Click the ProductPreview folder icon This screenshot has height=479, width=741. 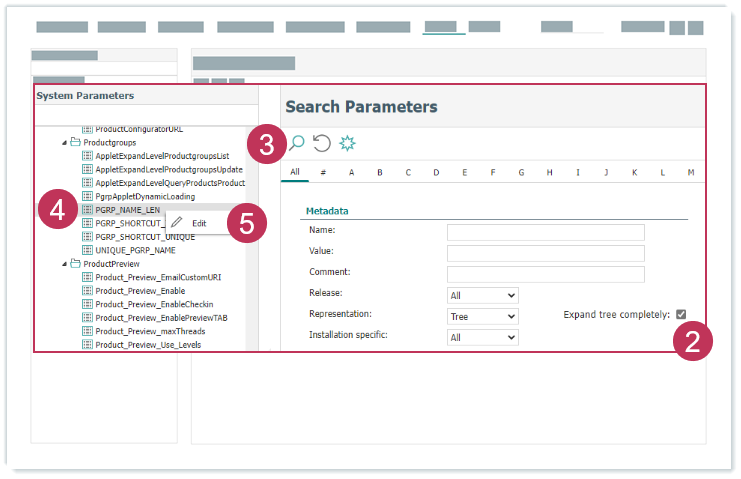pyautogui.click(x=75, y=264)
